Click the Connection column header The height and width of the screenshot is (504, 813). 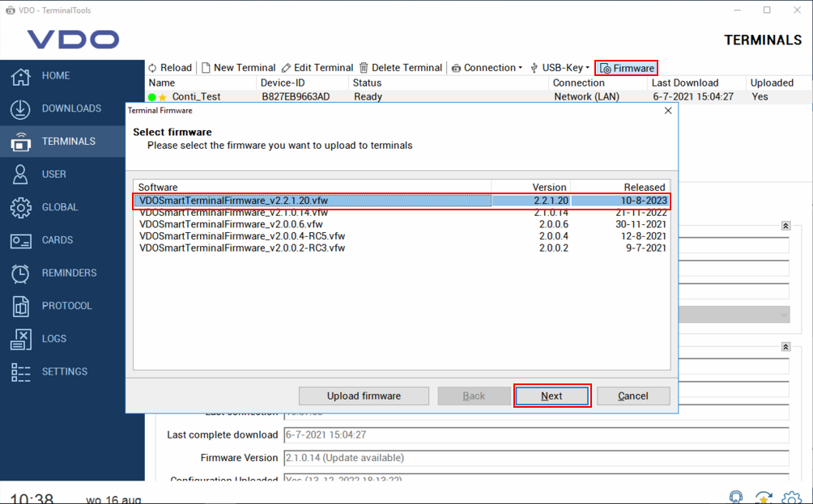[x=598, y=83]
